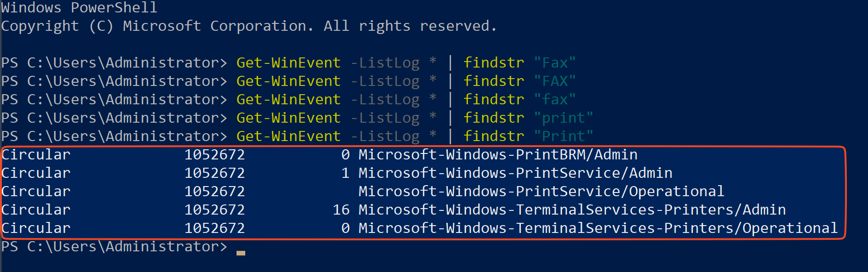This screenshot has height=272, width=868.
Task: Click Get-WinEvent in the first command line
Action: 288,62
